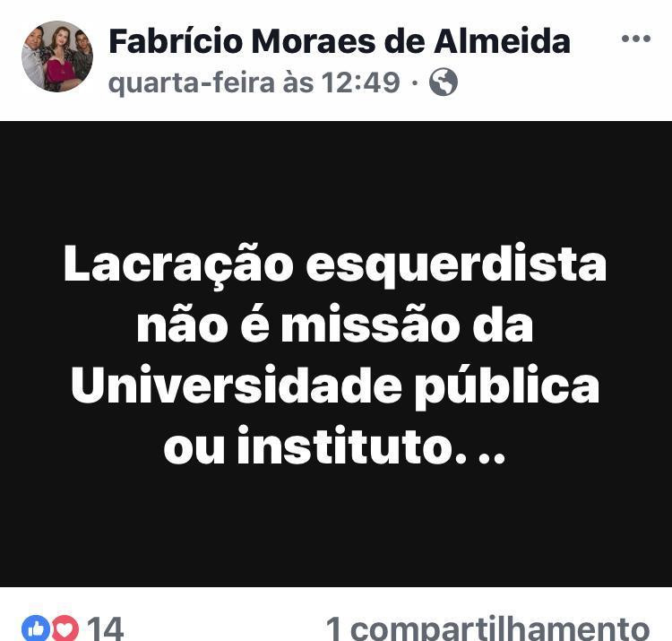Open the 1 compartilhamento shares link
Viewport: 672px width, 641px height.
click(x=487, y=628)
